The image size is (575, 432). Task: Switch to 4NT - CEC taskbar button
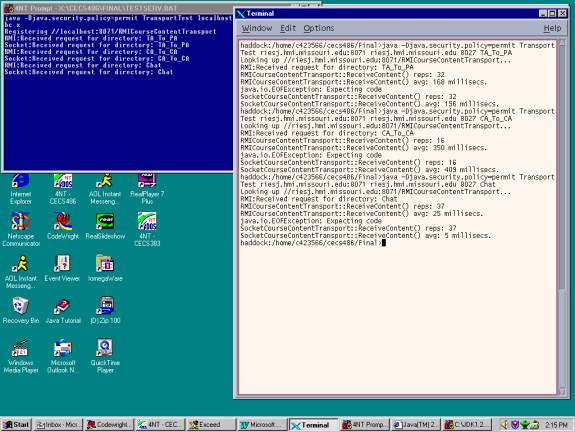[x=160, y=425]
